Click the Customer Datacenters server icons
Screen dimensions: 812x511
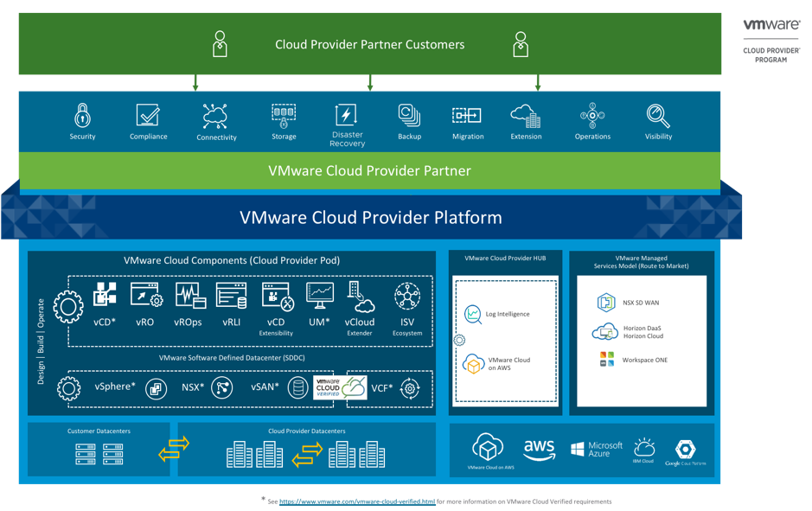point(99,454)
